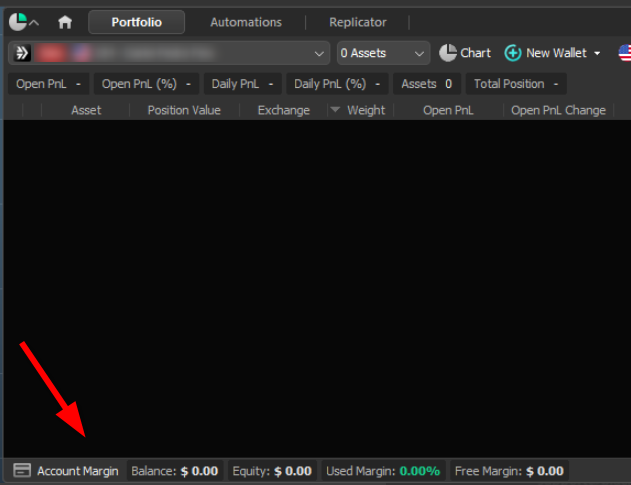Screen dimensions: 631x485
Task: Sort by the Open PnL column header
Action: coord(448,110)
